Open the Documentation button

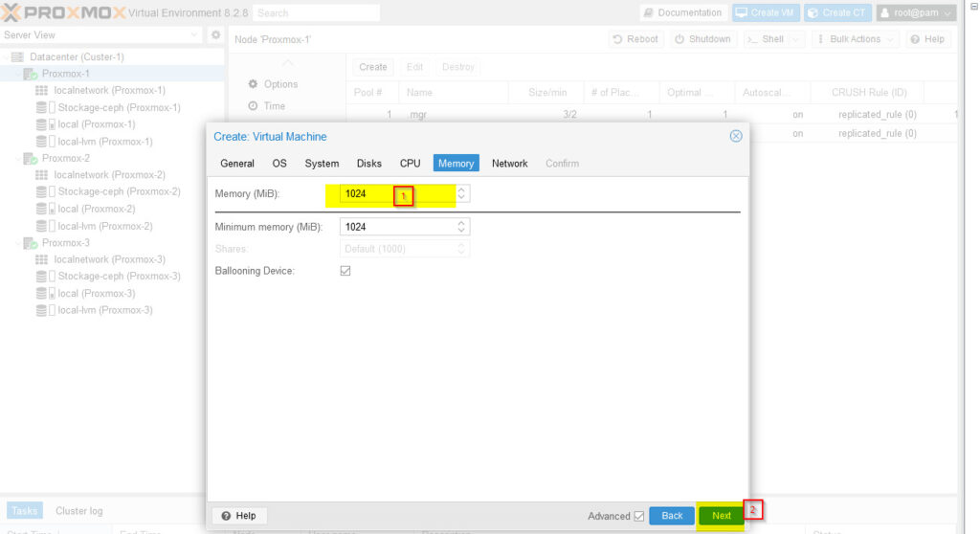point(683,12)
